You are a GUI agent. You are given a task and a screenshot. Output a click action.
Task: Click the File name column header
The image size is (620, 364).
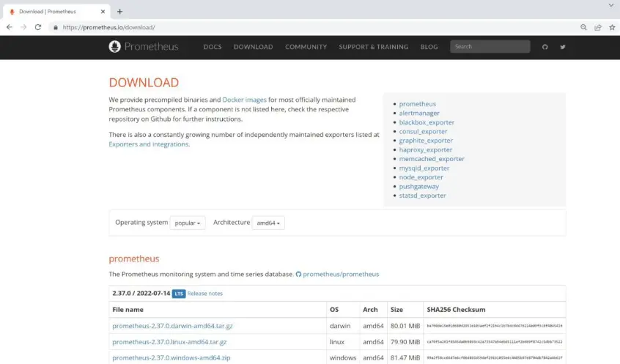pyautogui.click(x=128, y=310)
